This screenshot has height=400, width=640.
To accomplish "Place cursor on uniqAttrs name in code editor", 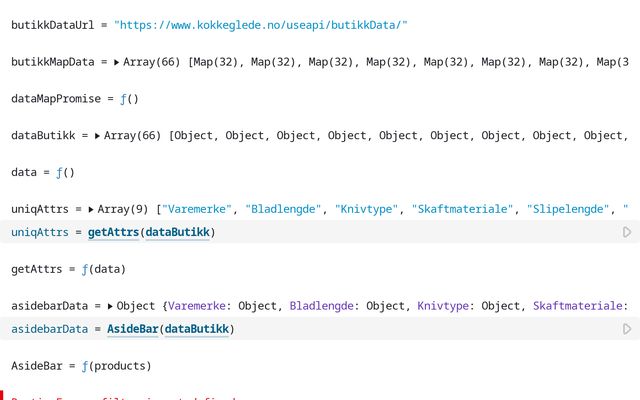I will (x=40, y=232).
